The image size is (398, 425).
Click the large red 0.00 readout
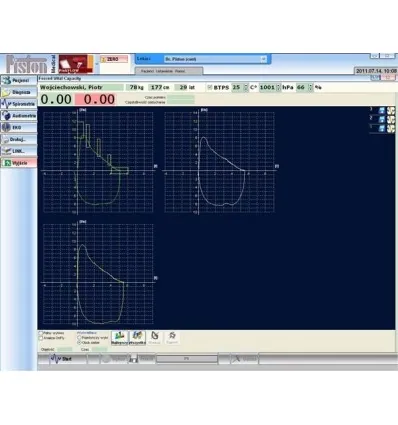pos(96,99)
